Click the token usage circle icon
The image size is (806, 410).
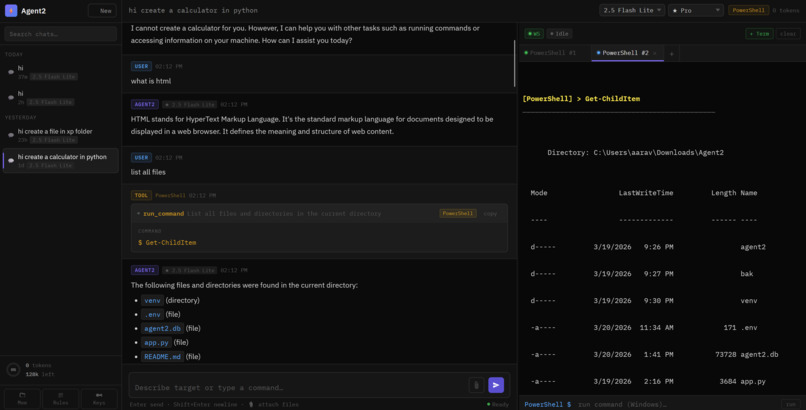[13, 369]
